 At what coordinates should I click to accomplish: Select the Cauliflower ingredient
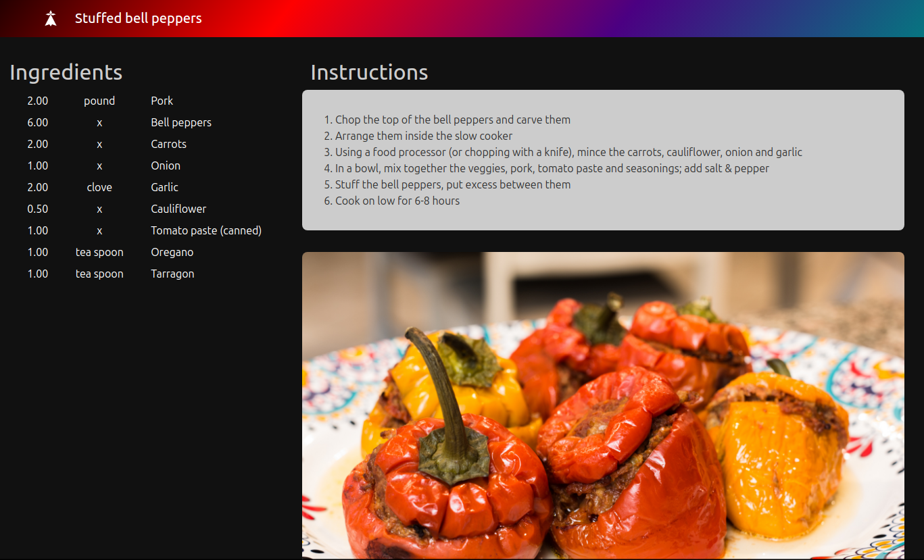[178, 209]
